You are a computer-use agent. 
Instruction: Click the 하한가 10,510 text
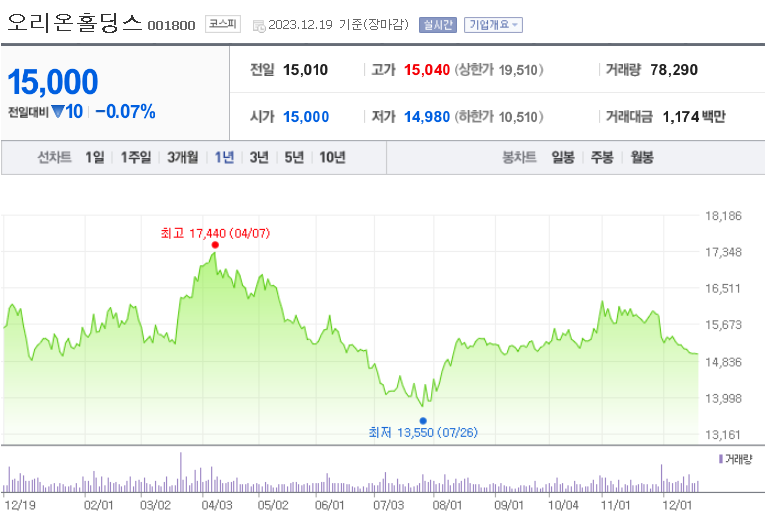click(x=499, y=117)
